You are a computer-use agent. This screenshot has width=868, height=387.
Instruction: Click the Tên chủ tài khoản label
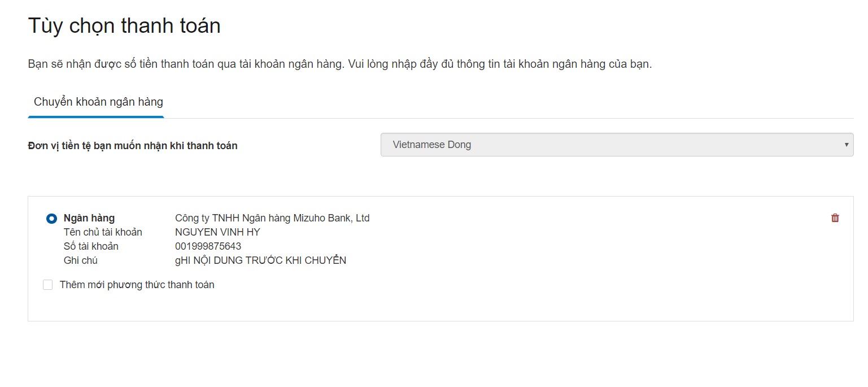(103, 232)
